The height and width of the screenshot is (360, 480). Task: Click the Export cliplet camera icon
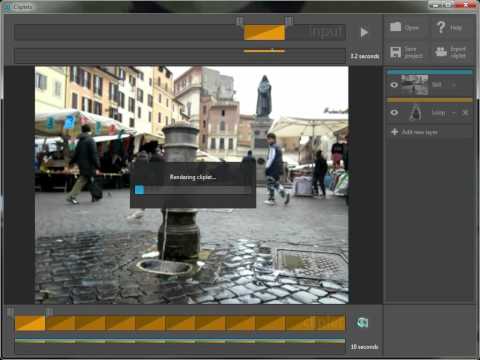pos(441,52)
